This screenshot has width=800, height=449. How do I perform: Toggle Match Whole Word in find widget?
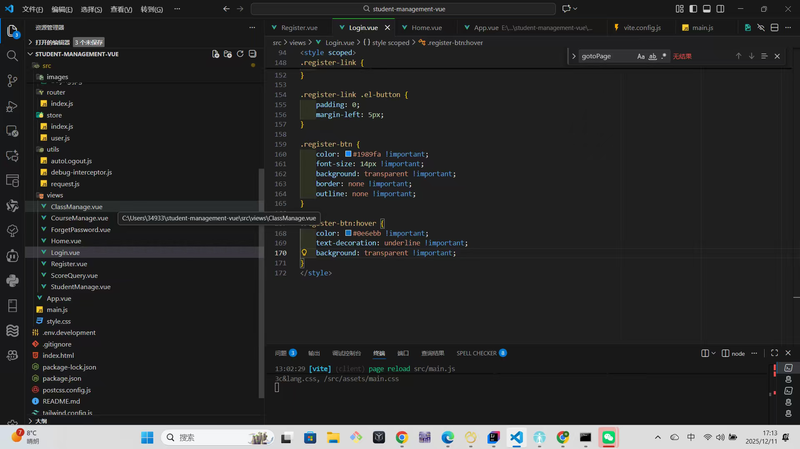pos(653,56)
